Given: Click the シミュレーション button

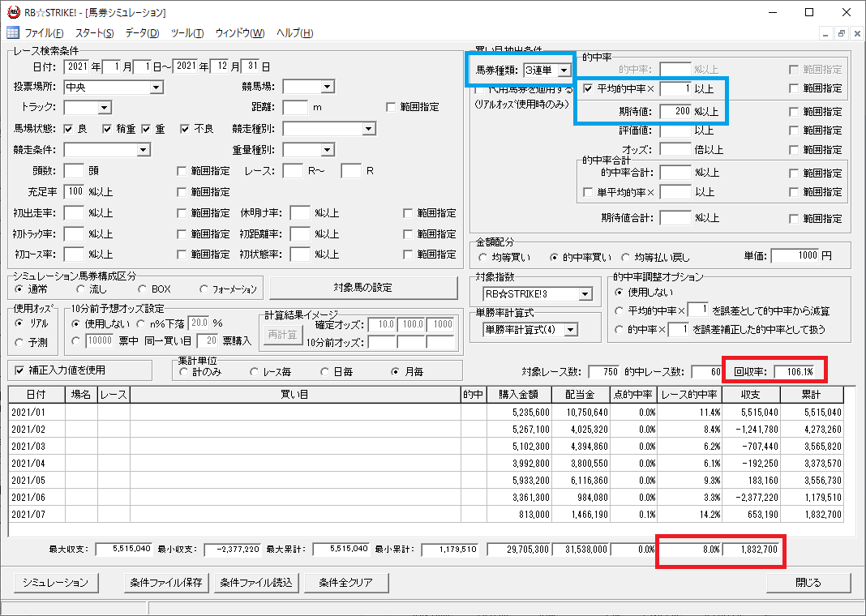Looking at the screenshot, I should tap(55, 582).
